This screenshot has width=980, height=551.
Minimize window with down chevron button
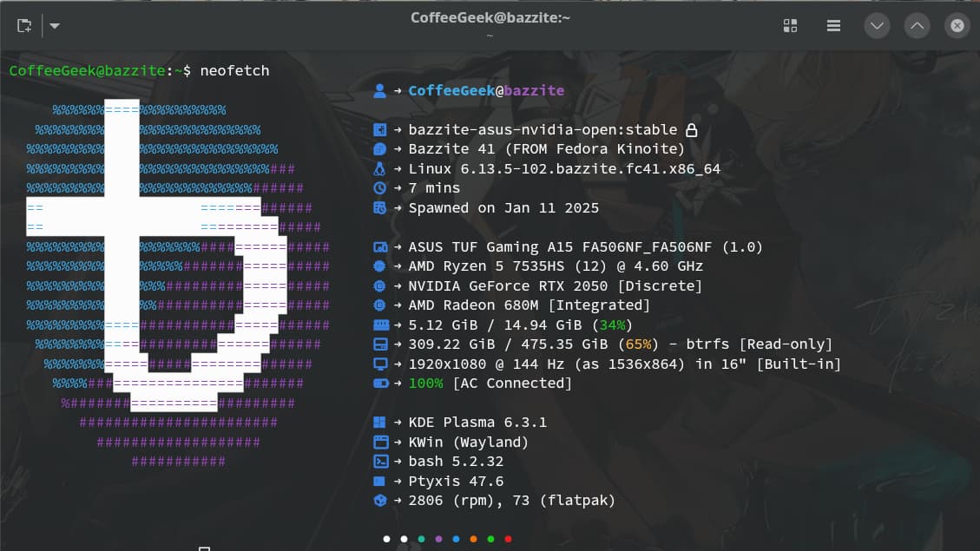pyautogui.click(x=877, y=26)
